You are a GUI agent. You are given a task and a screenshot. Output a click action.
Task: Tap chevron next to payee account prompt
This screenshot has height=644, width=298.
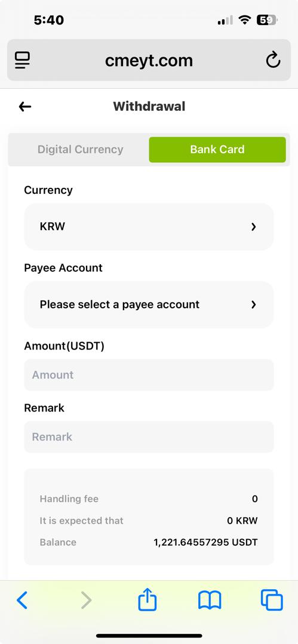tap(254, 305)
